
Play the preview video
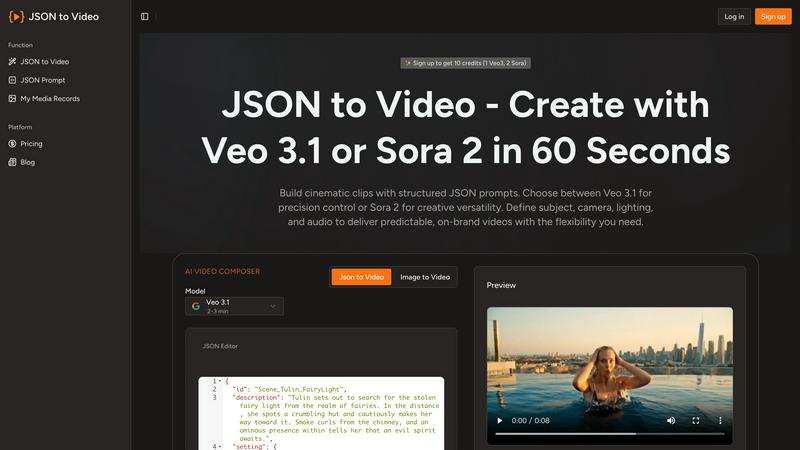(499, 420)
